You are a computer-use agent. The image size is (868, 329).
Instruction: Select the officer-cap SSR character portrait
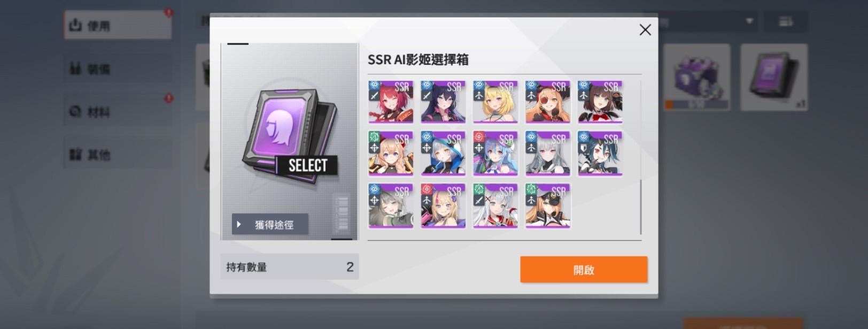point(547,206)
